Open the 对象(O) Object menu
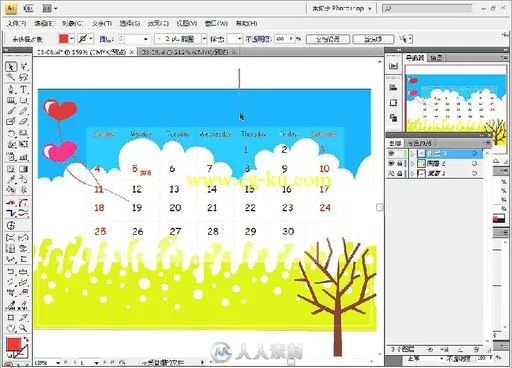This screenshot has width=512, height=368. tap(72, 23)
